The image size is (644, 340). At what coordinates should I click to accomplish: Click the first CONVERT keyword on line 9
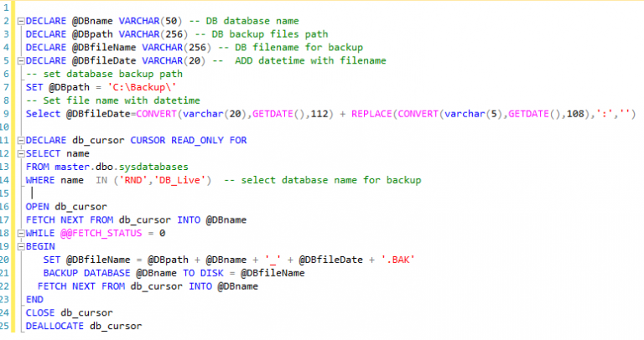(x=157, y=114)
